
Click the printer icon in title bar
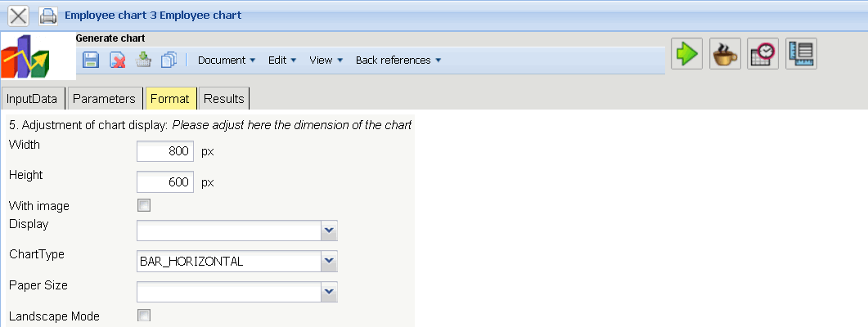[x=48, y=15]
